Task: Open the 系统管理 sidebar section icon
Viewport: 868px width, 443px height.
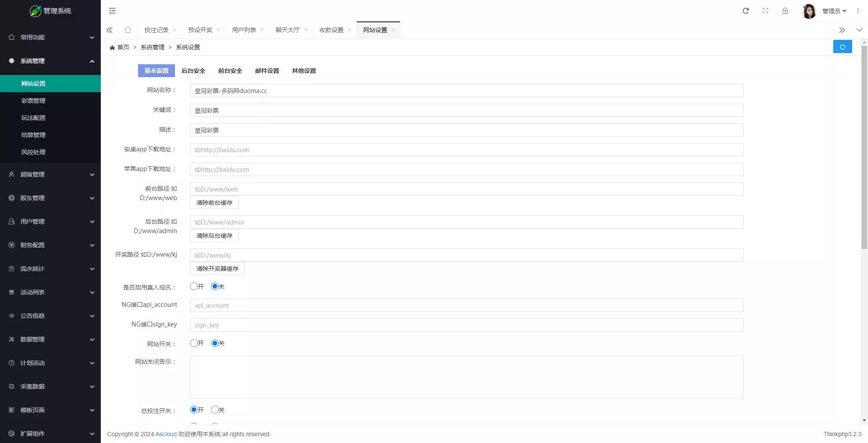Action: [11, 61]
